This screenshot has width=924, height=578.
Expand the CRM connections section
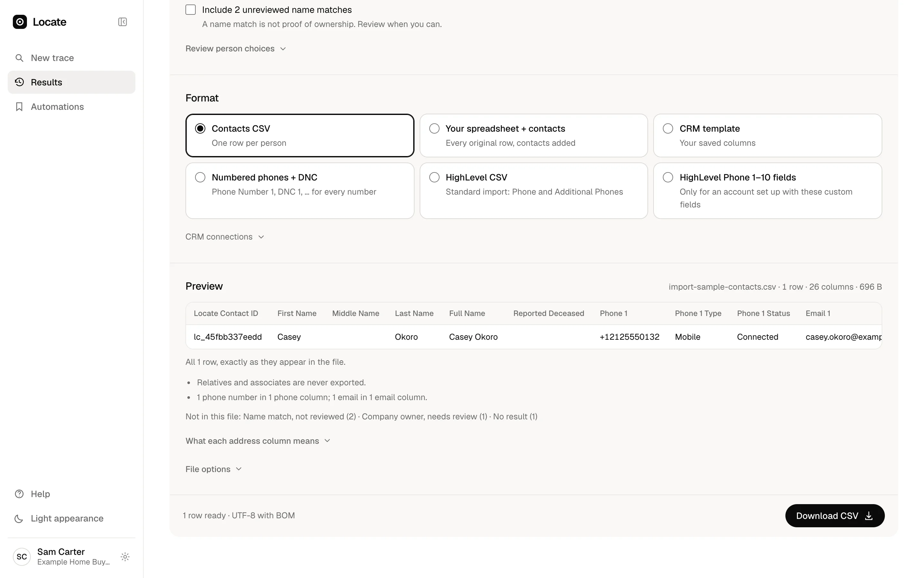[225, 237]
